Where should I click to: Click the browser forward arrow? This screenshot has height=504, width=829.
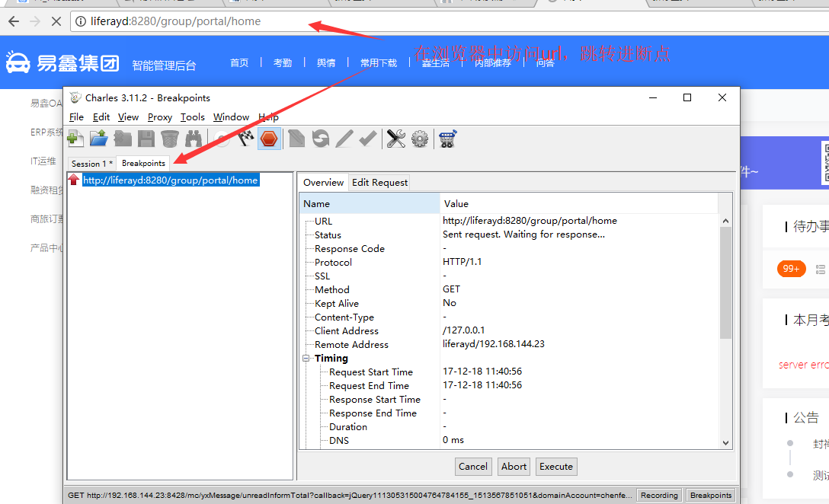pyautogui.click(x=35, y=21)
